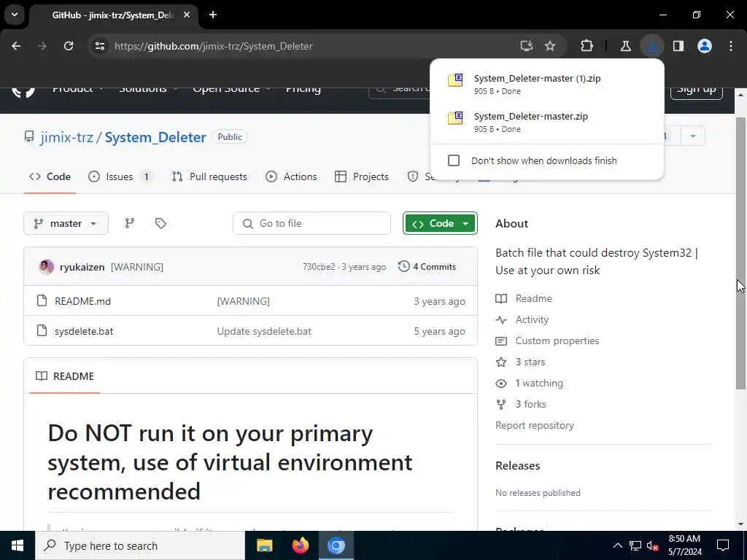The height and width of the screenshot is (560, 747).
Task: View the 4 Commits history
Action: pyautogui.click(x=427, y=267)
